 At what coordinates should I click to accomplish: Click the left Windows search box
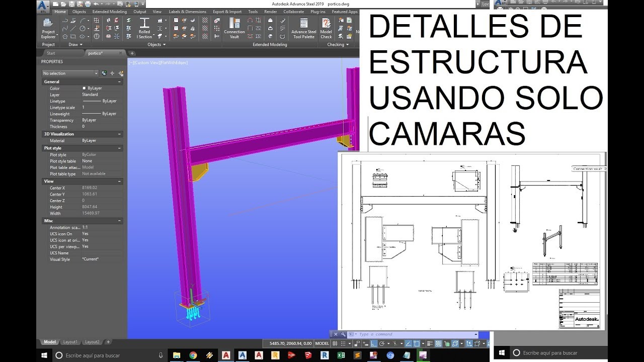[x=109, y=355]
